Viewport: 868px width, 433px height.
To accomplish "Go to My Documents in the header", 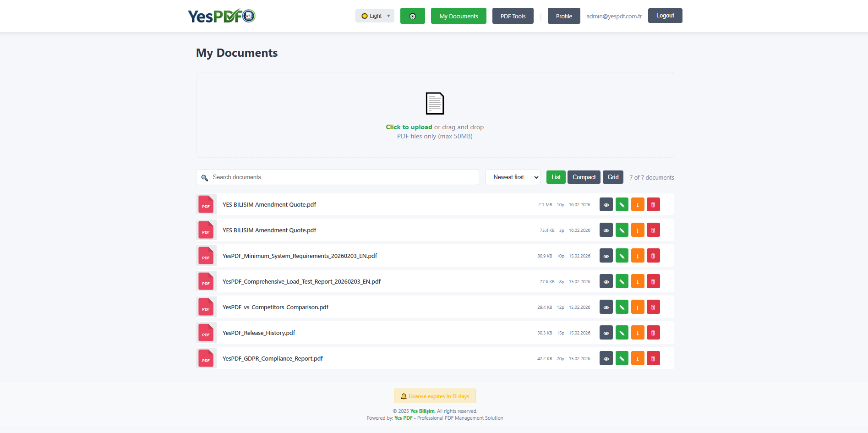I will pos(459,16).
